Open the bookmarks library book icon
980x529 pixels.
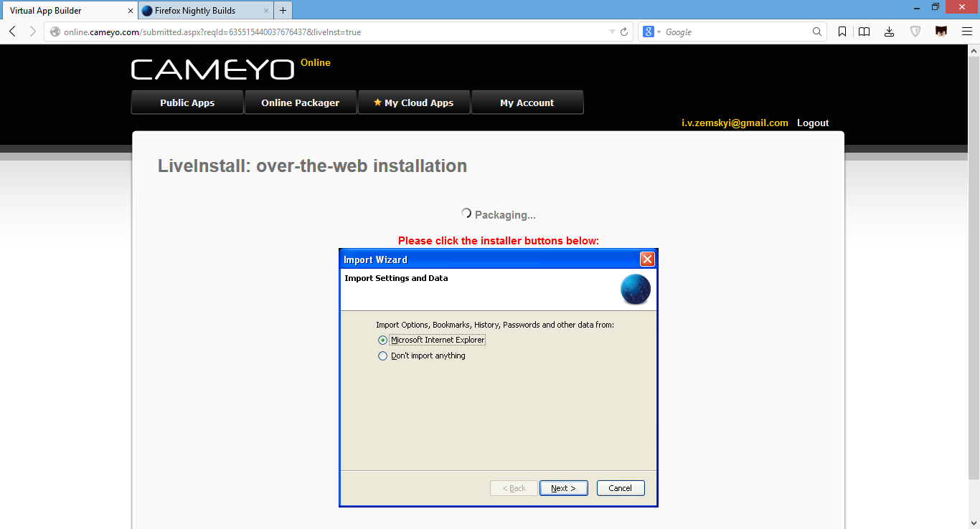[x=864, y=32]
